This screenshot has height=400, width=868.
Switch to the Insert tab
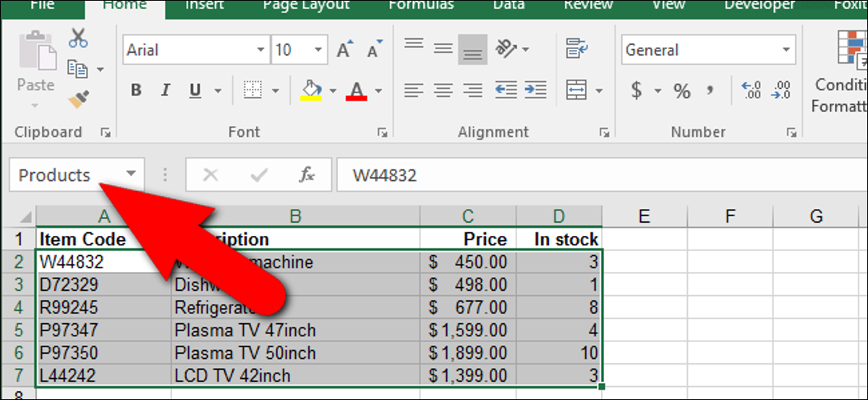pyautogui.click(x=203, y=5)
